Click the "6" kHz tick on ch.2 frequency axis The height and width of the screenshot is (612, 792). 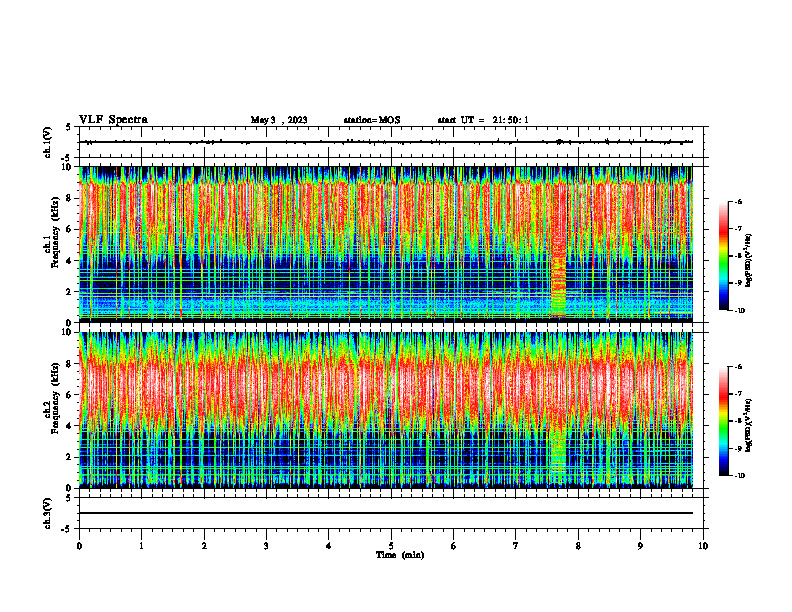pos(70,395)
